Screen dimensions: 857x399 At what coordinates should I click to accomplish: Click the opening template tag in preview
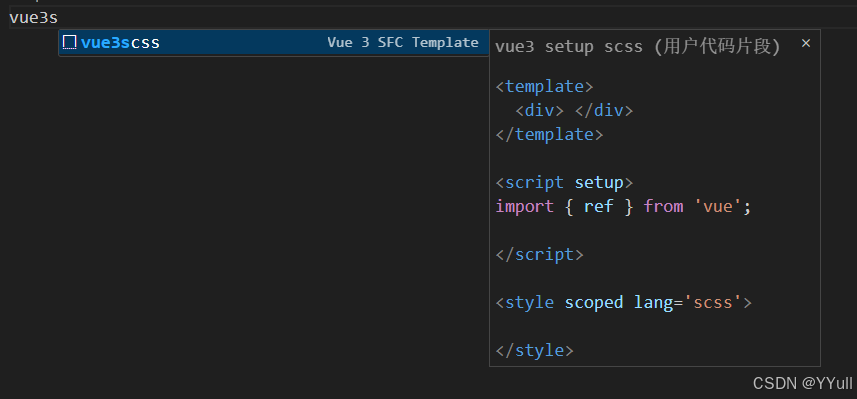[544, 86]
